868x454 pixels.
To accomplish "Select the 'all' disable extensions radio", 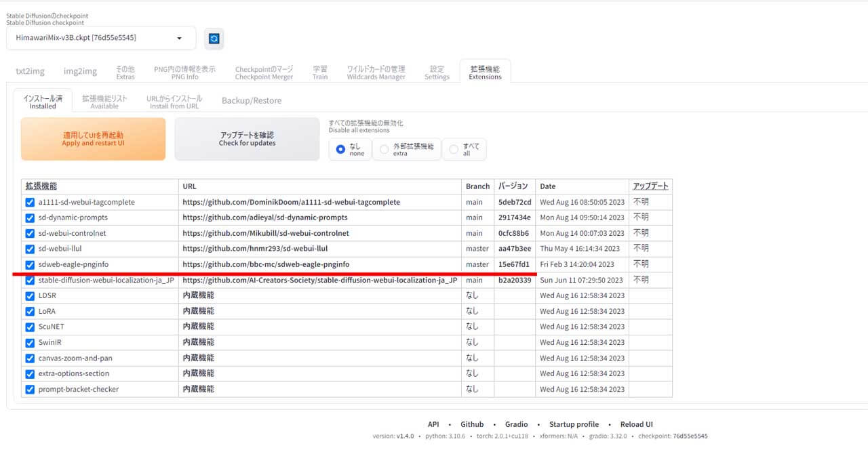I will pos(454,149).
